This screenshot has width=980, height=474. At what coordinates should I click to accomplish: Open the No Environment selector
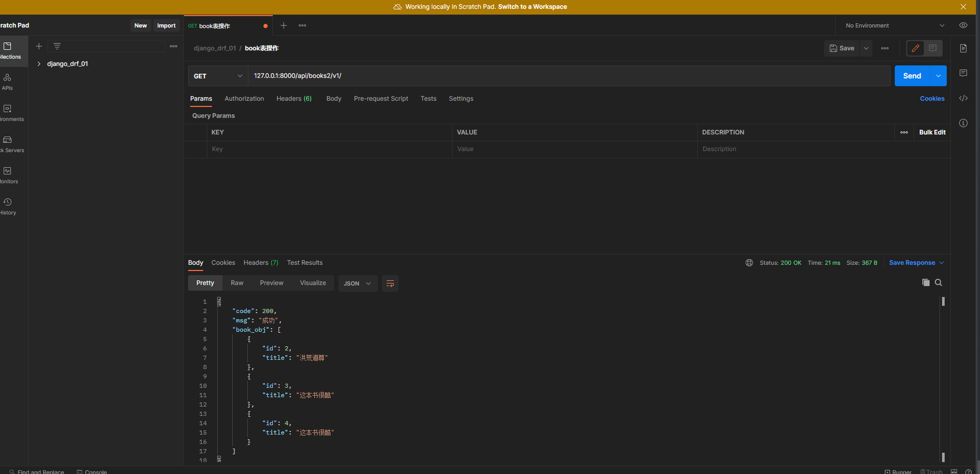pos(895,25)
